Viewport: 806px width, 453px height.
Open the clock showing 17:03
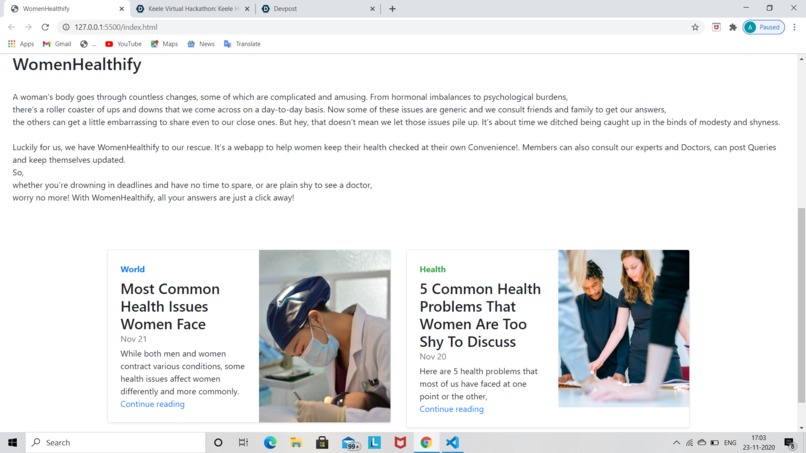[759, 443]
